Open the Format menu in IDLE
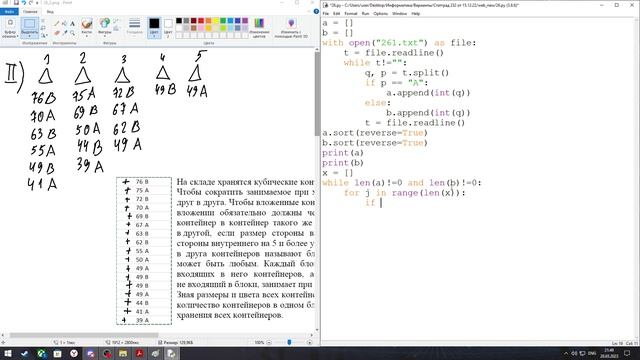The width and height of the screenshot is (640, 360). tap(350, 13)
